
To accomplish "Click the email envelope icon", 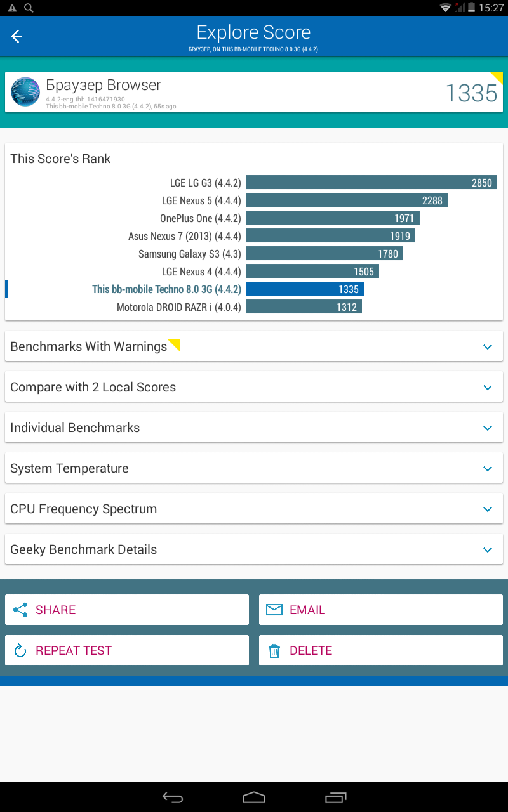I will 274,610.
